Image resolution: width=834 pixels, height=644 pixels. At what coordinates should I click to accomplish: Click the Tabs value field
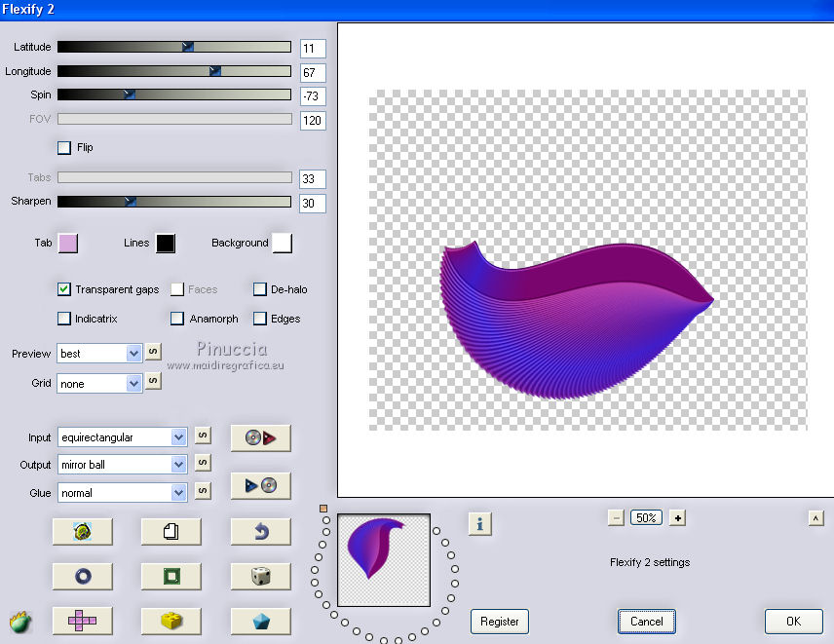click(x=313, y=178)
